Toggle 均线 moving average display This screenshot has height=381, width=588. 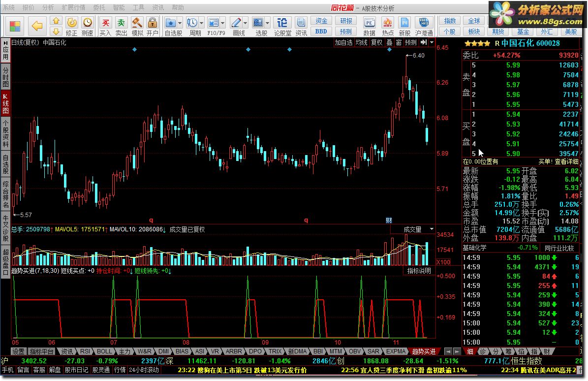362,42
